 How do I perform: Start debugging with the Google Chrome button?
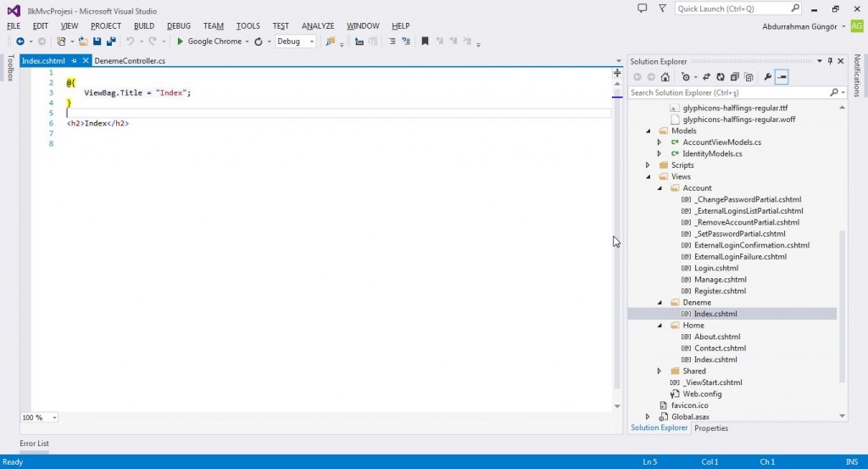point(209,41)
